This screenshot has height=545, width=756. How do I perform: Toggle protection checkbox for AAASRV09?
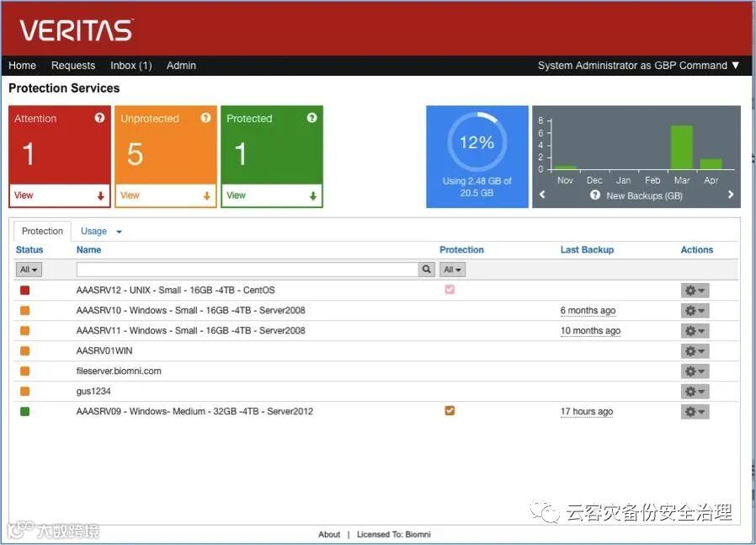[450, 411]
